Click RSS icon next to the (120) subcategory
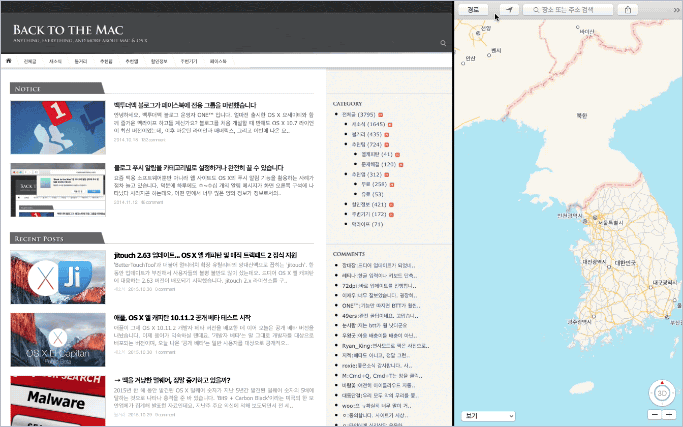Viewport: 683px width, 427px height. (401, 165)
